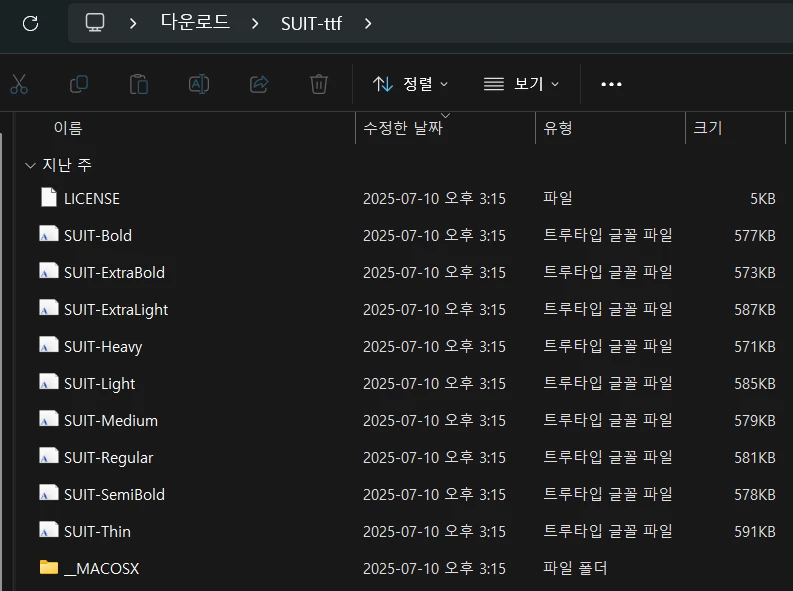Viewport: 793px width, 591px height.
Task: Collapse the 지난 주 group
Action: (x=30, y=165)
